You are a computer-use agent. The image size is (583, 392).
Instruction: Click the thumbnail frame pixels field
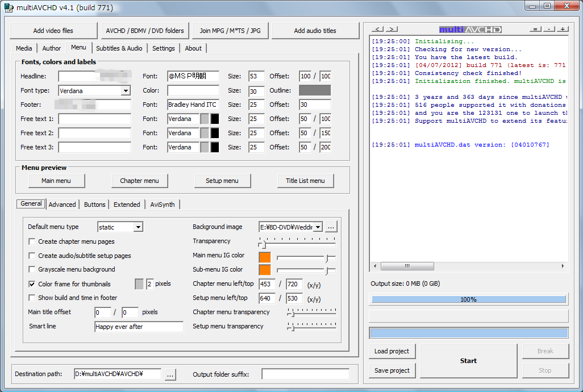point(149,284)
